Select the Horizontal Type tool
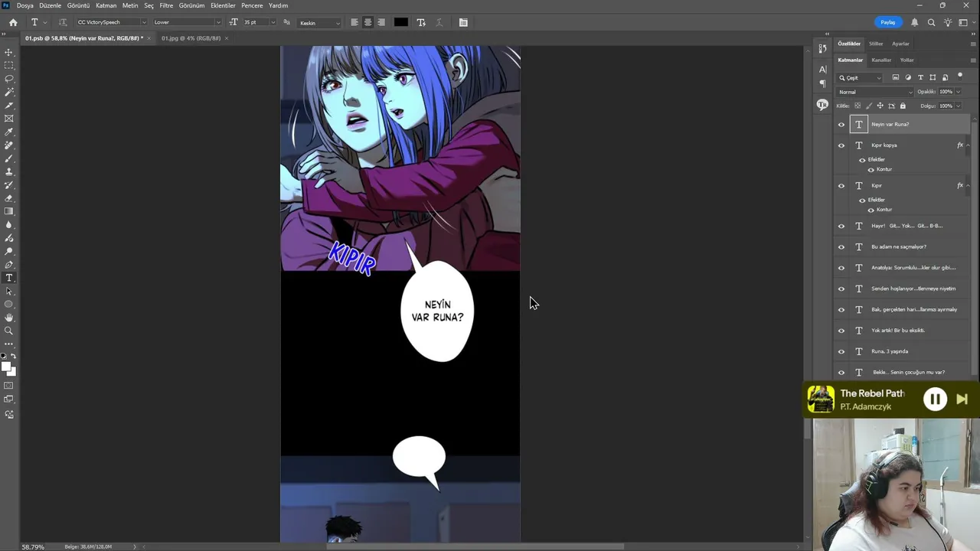980x551 pixels. [x=9, y=278]
